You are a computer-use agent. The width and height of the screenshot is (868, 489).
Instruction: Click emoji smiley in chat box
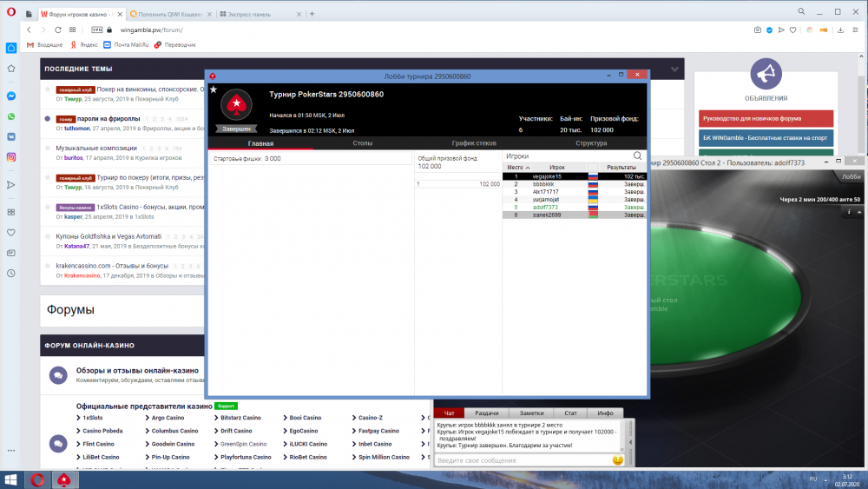point(618,460)
